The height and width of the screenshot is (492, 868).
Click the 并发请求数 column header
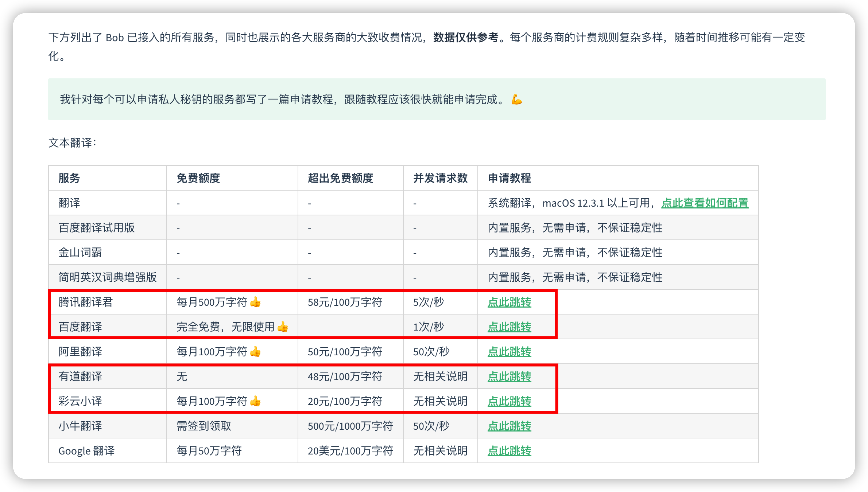(440, 178)
